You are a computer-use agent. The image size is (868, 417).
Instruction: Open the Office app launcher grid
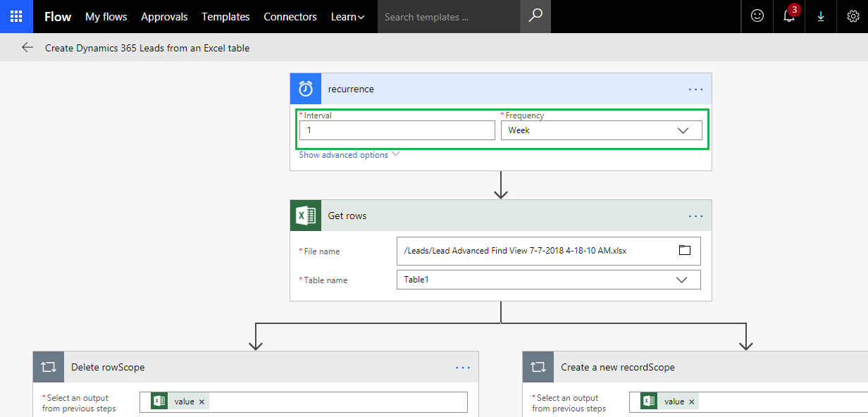(15, 16)
